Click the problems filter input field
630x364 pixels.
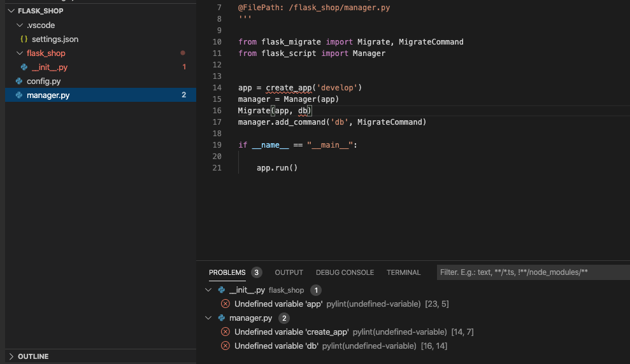[x=533, y=272]
